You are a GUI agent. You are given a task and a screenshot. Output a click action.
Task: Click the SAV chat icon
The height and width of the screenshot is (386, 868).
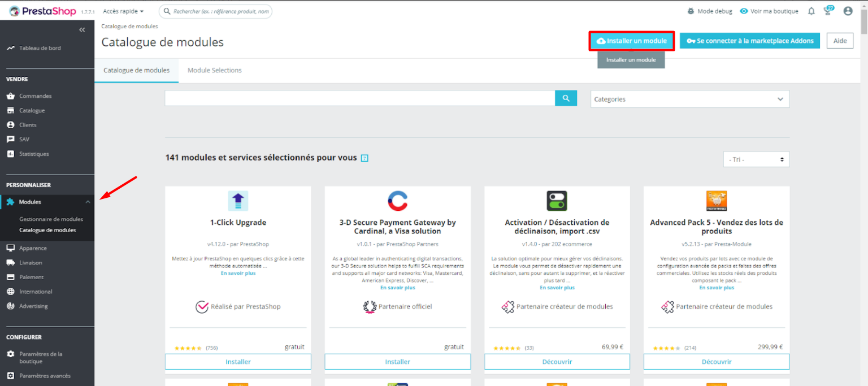tap(10, 140)
